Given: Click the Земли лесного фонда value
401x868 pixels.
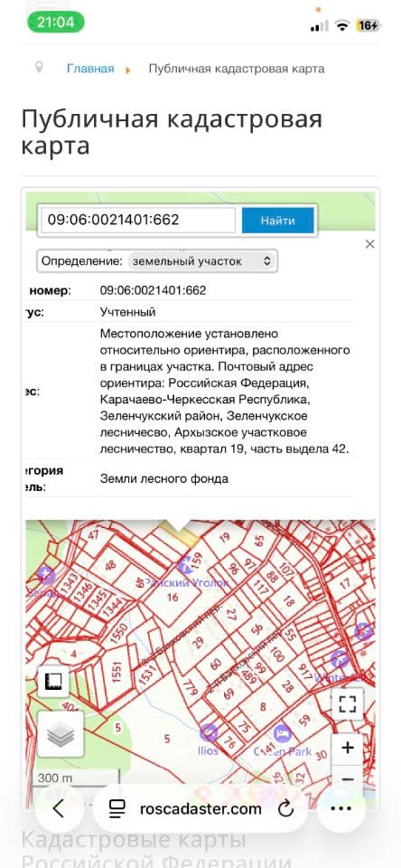Looking at the screenshot, I should tap(163, 479).
